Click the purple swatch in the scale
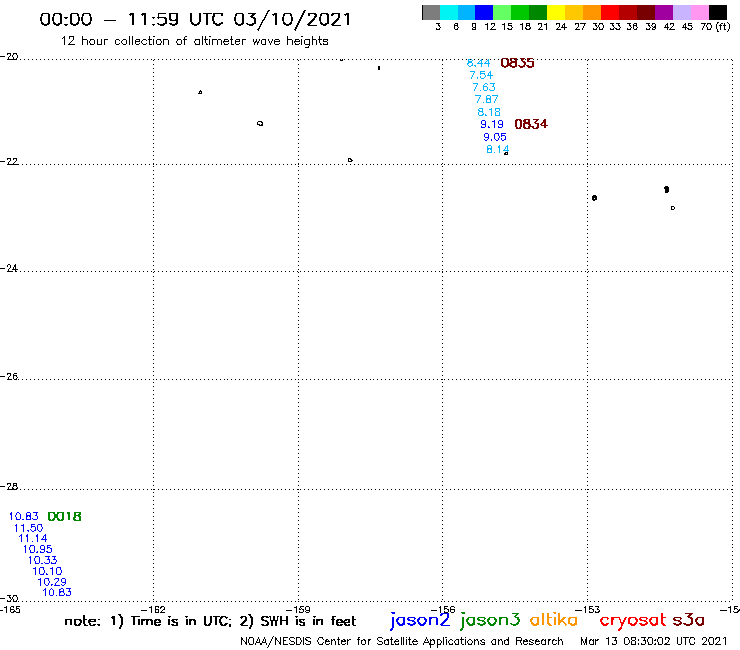Image resolution: width=740 pixels, height=650 pixels. click(664, 12)
